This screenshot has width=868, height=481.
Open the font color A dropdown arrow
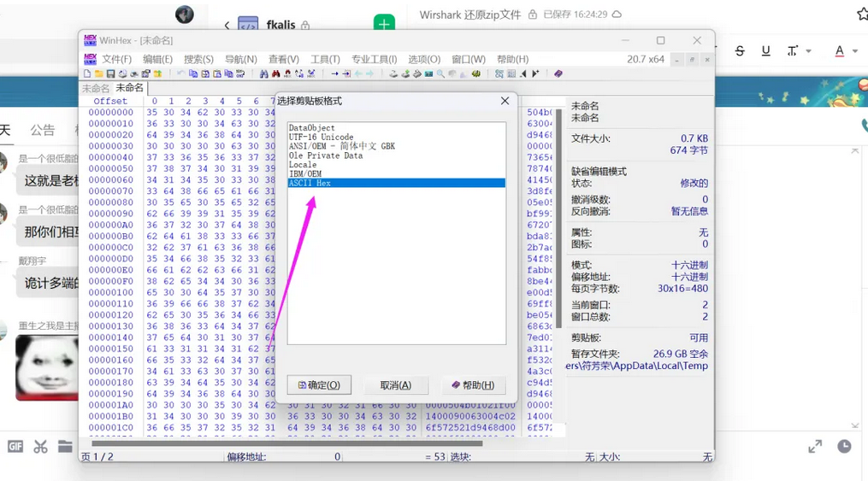(x=855, y=51)
